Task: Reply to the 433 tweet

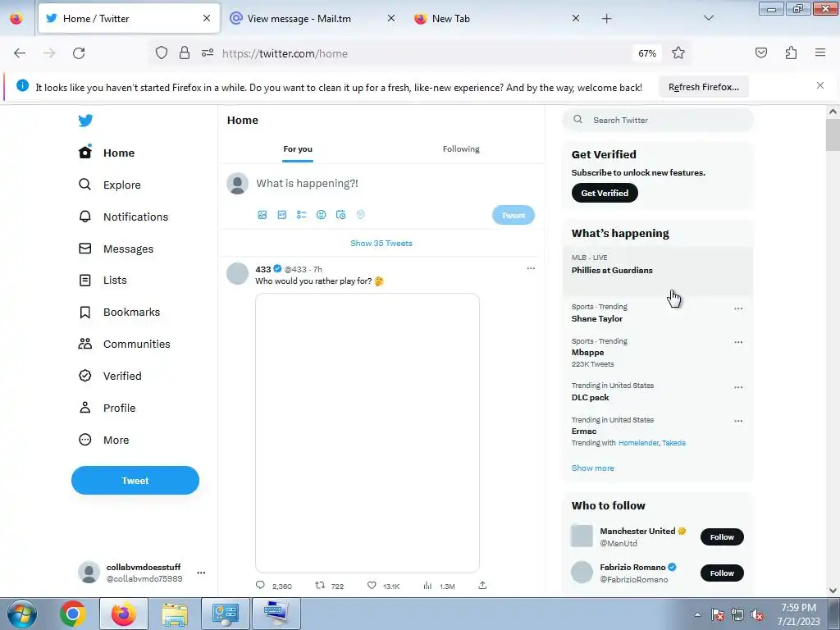Action: pos(260,585)
